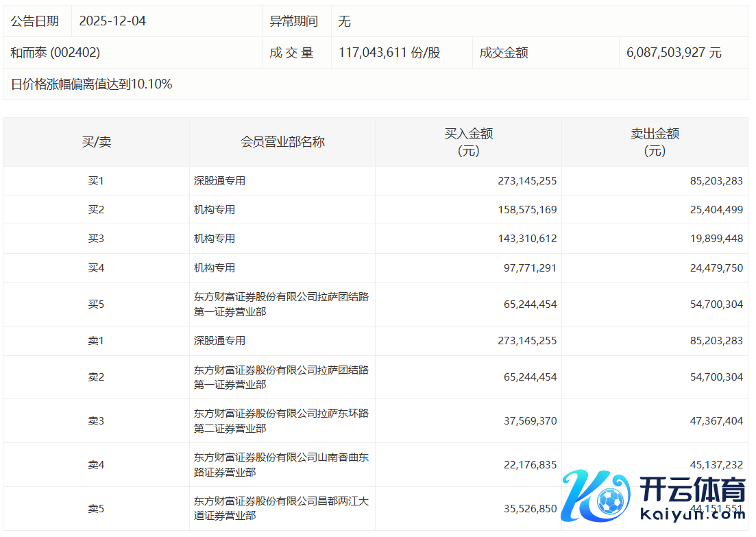This screenshot has height=537, width=756.
Task: Click 拉萨东环路第二证券营业部 broker name
Action: (x=281, y=420)
